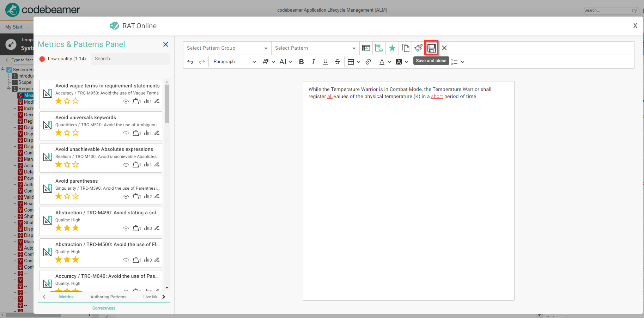Screen dimensions: 644x318
Task: Insert a link using the chain icon
Action: pyautogui.click(x=368, y=62)
